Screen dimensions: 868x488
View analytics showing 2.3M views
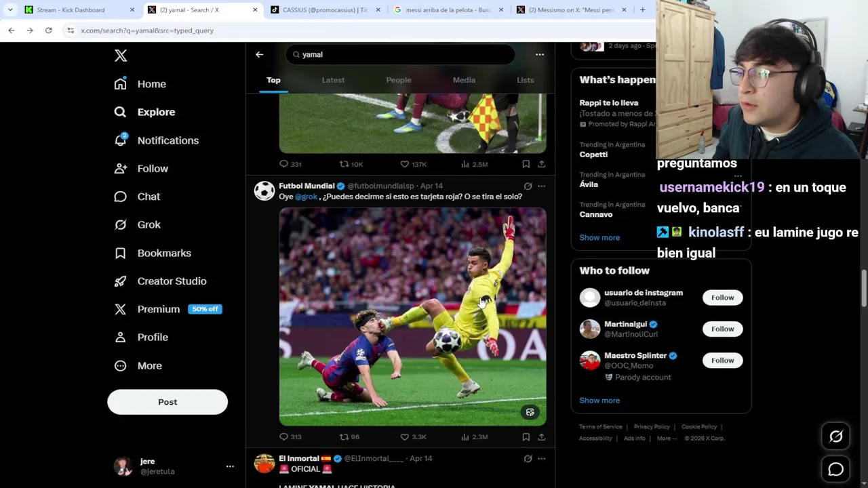point(474,437)
